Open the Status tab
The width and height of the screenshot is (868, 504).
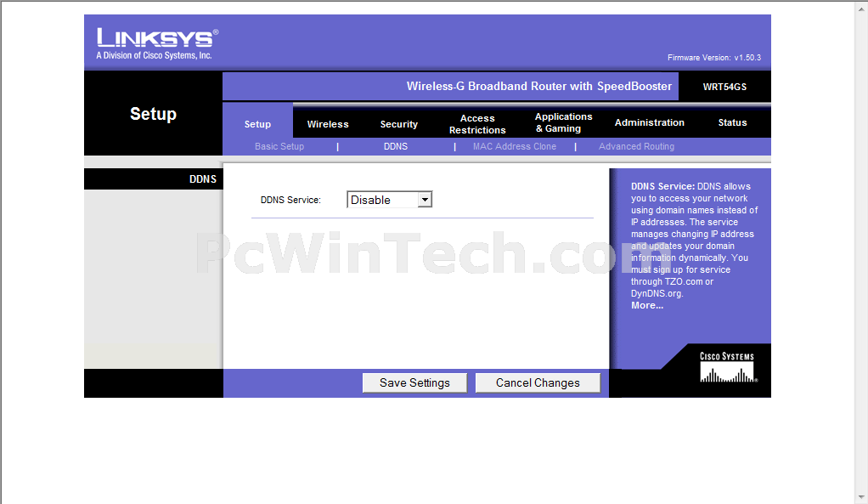(x=732, y=122)
